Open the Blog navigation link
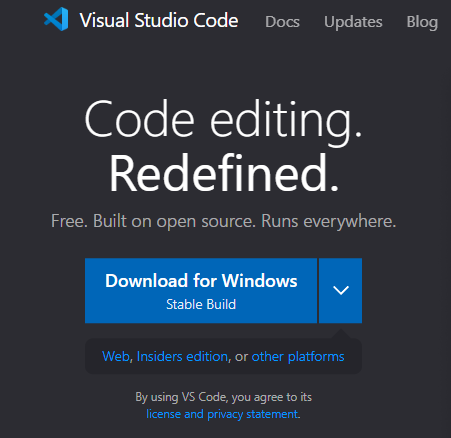 (422, 22)
